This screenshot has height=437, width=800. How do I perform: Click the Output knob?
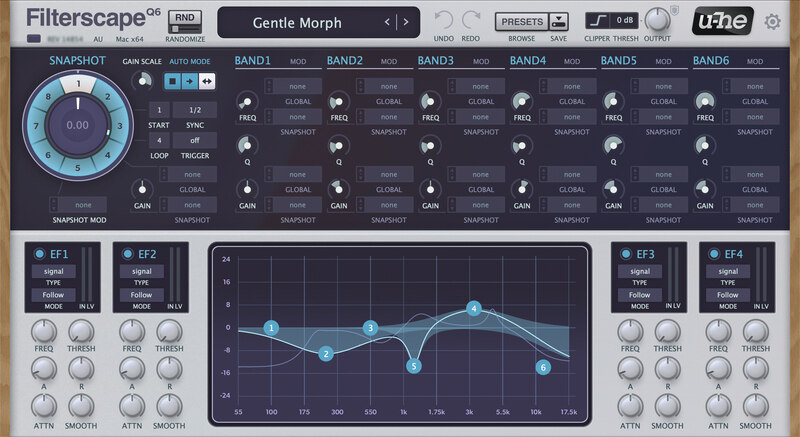(656, 20)
